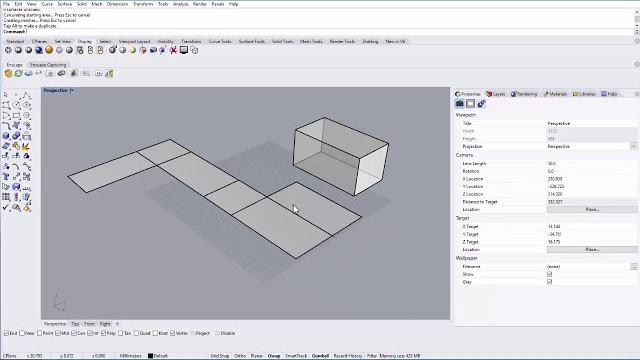The image size is (640, 360).
Task: Toggle Ortho in status bar
Action: click(240, 356)
